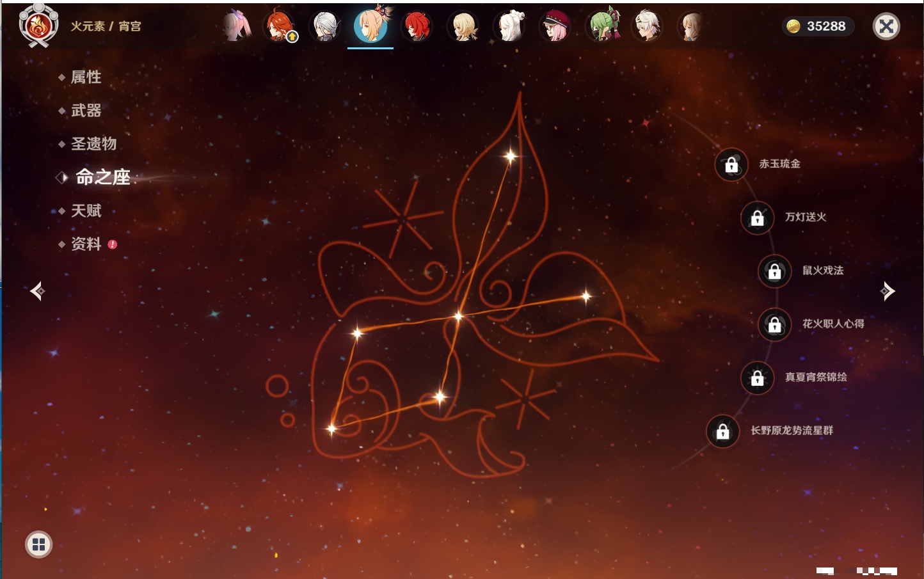Open the 资料 tab

click(x=86, y=244)
